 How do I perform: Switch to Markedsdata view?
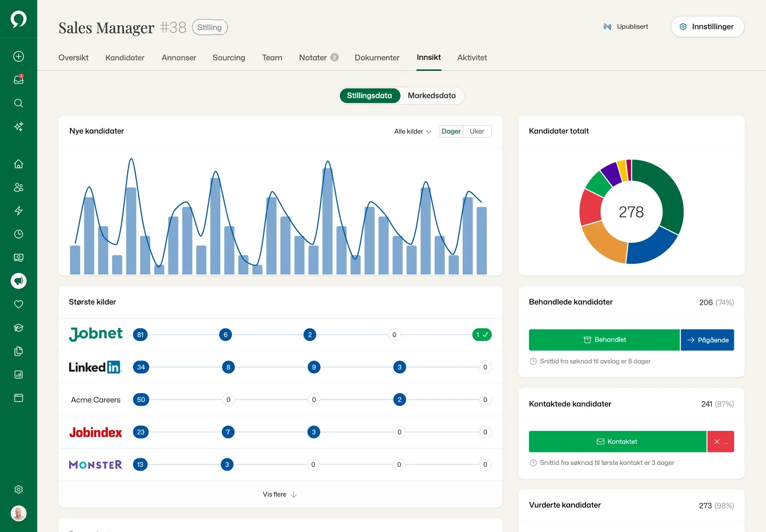pos(432,95)
